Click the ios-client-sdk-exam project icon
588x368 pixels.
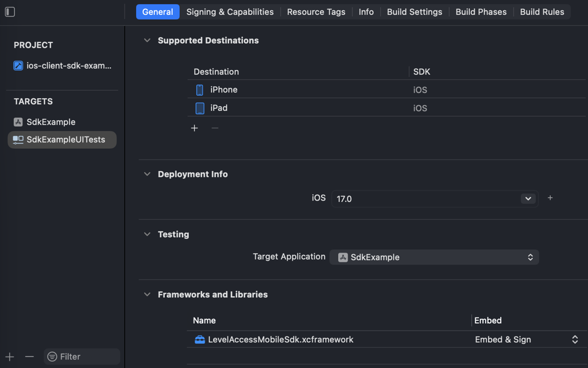[18, 65]
